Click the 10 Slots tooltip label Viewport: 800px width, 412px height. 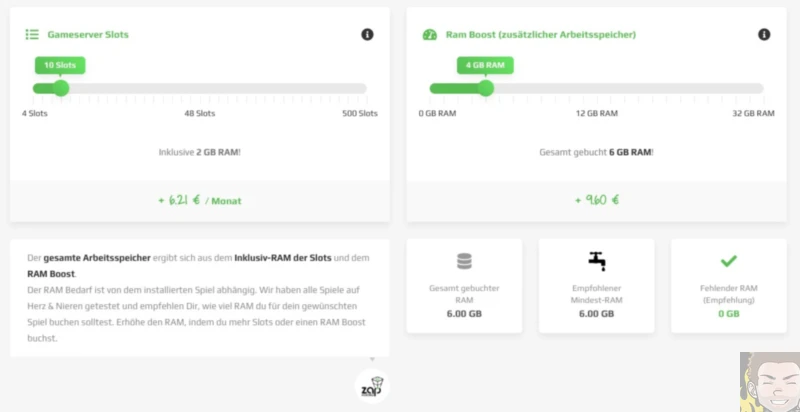pos(60,65)
